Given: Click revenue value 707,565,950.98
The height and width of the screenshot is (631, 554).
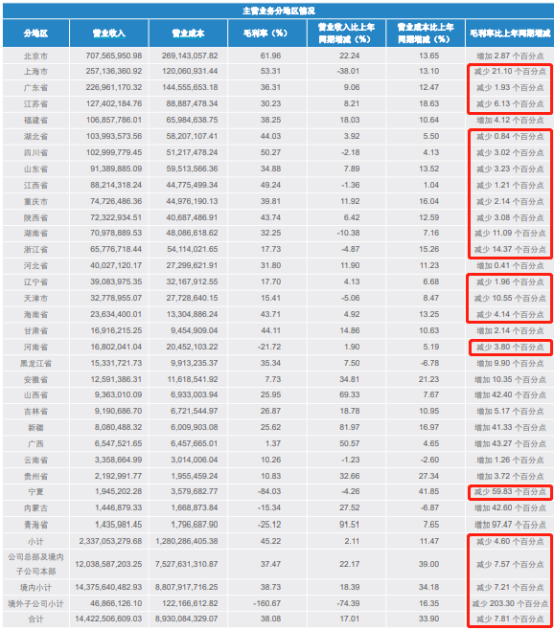Looking at the screenshot, I should coord(114,56).
